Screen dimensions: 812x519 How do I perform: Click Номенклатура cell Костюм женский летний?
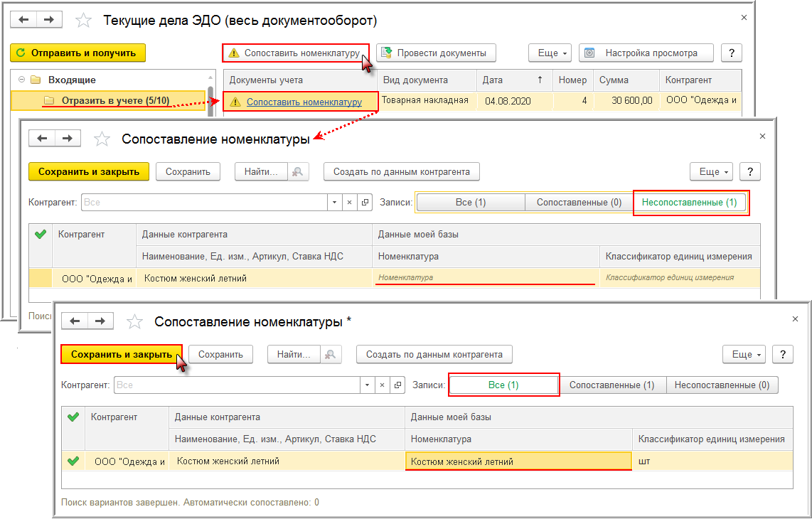click(x=518, y=461)
